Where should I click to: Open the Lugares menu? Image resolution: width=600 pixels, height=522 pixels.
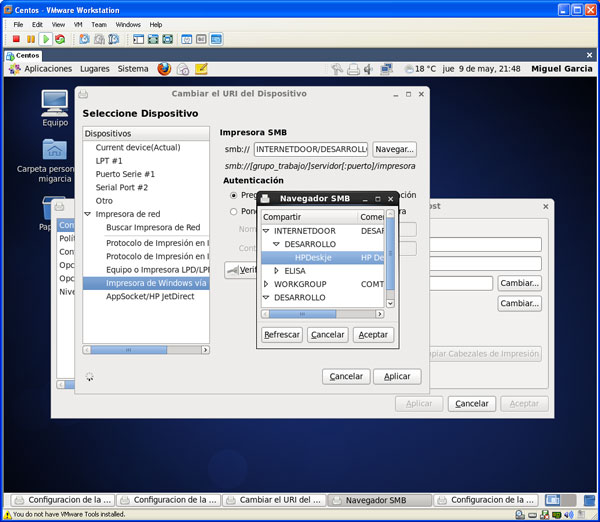point(95,69)
